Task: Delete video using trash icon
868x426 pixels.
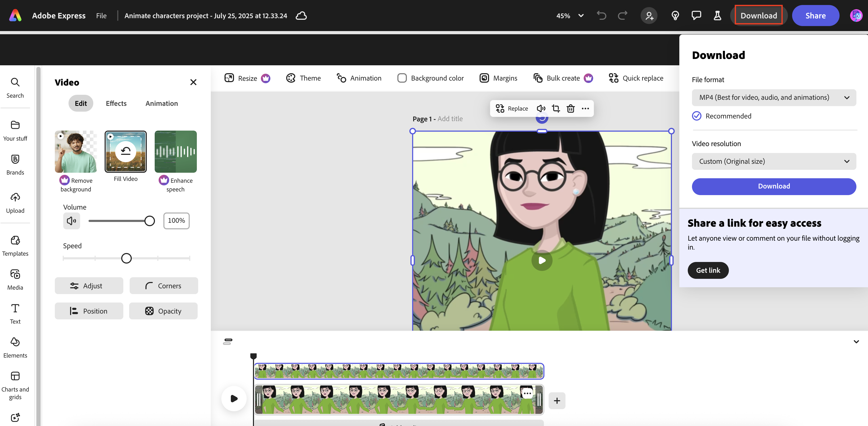Action: coord(570,108)
